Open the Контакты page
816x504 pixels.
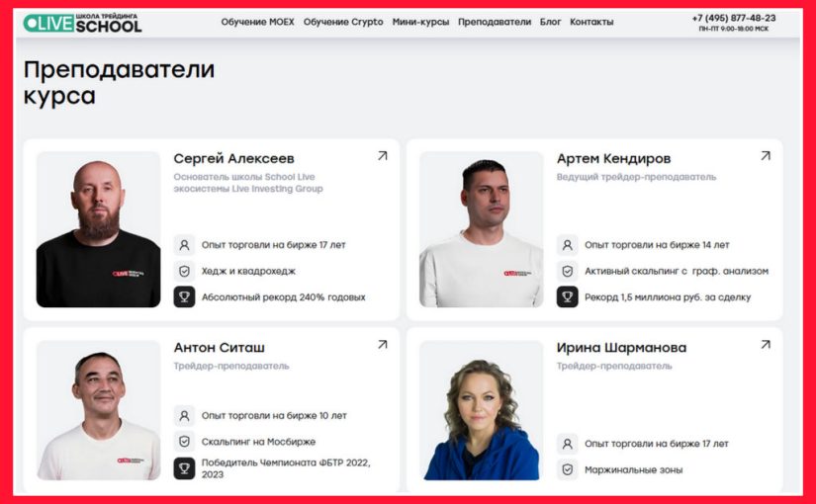point(591,22)
